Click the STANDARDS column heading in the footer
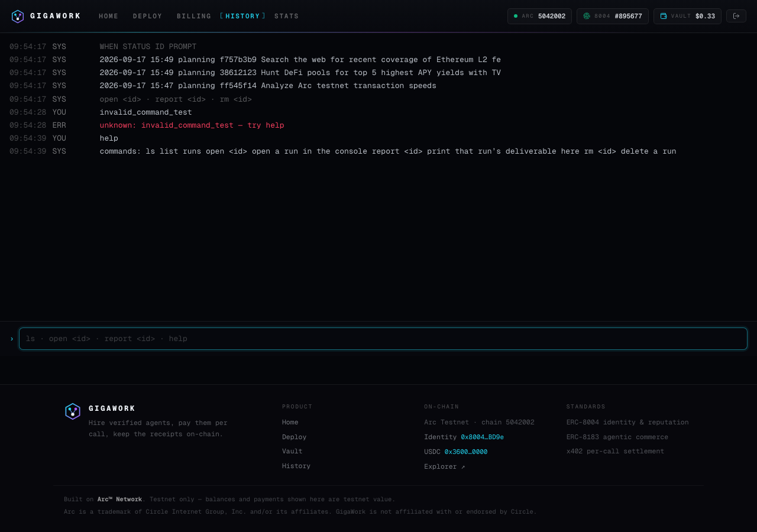757x532 pixels. tap(586, 407)
